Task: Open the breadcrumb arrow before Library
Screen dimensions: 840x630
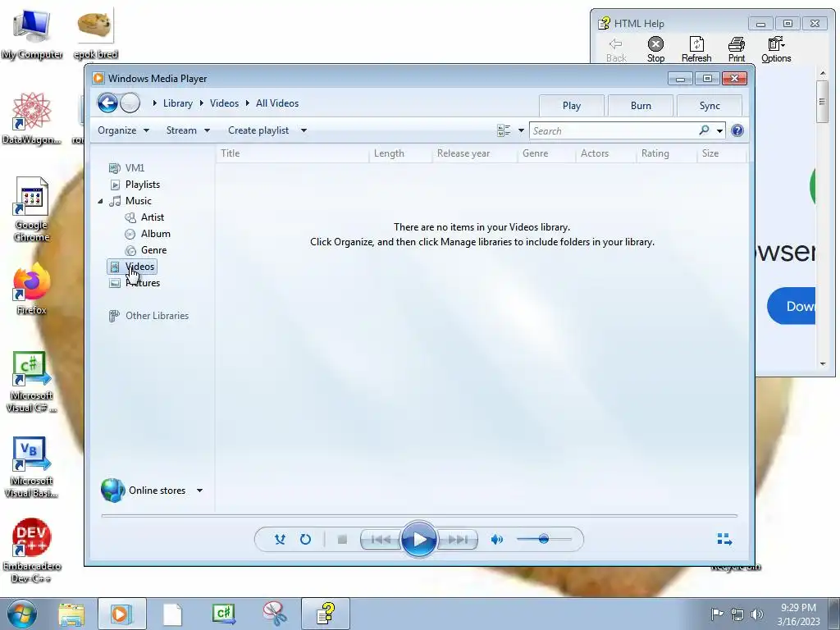Action: (x=155, y=103)
